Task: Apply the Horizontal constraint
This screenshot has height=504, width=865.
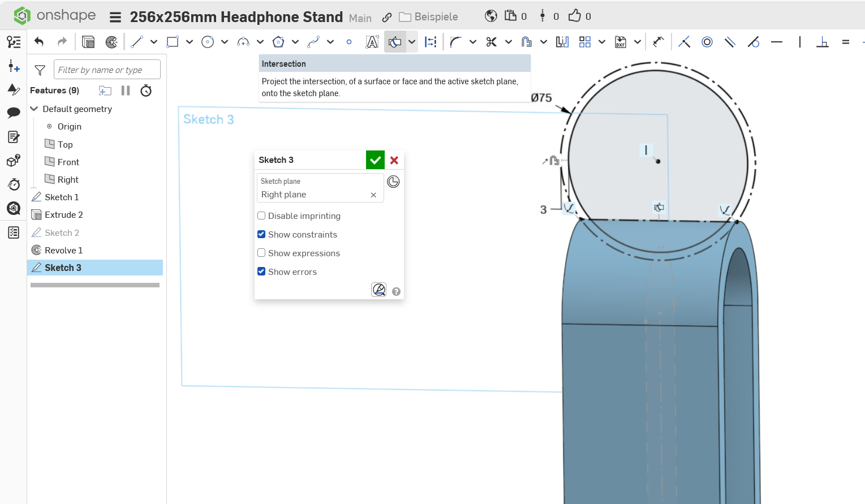Action: [777, 42]
